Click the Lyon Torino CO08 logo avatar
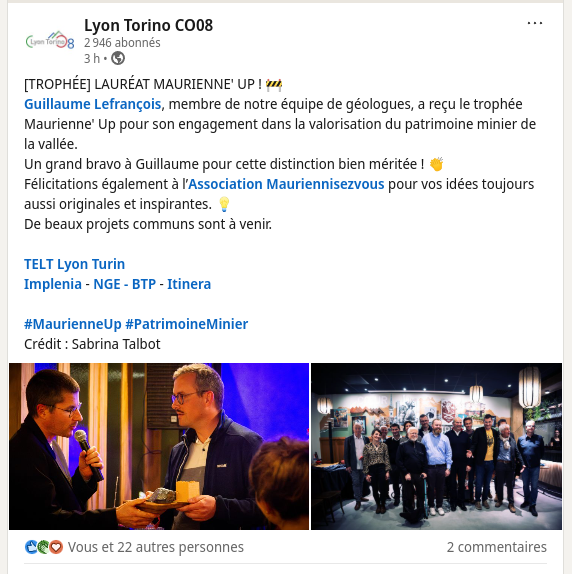Screen dimensions: 572x574 (50, 40)
